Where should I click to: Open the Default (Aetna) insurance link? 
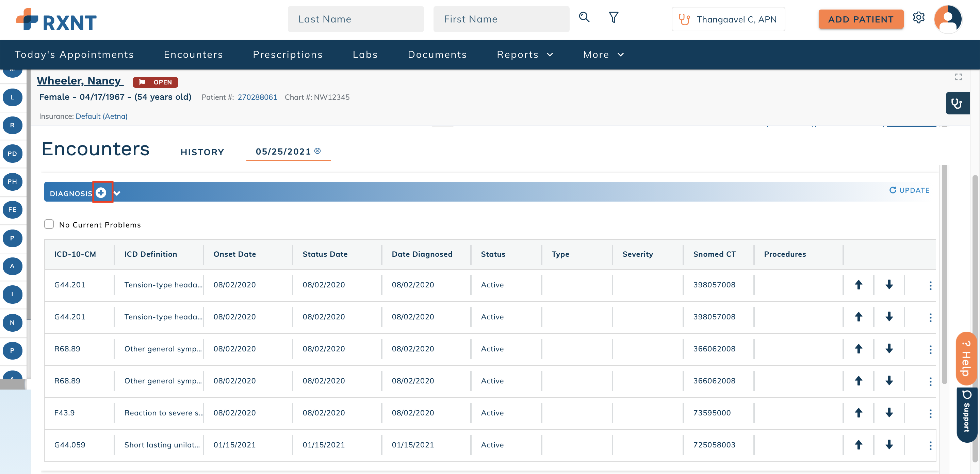point(101,116)
